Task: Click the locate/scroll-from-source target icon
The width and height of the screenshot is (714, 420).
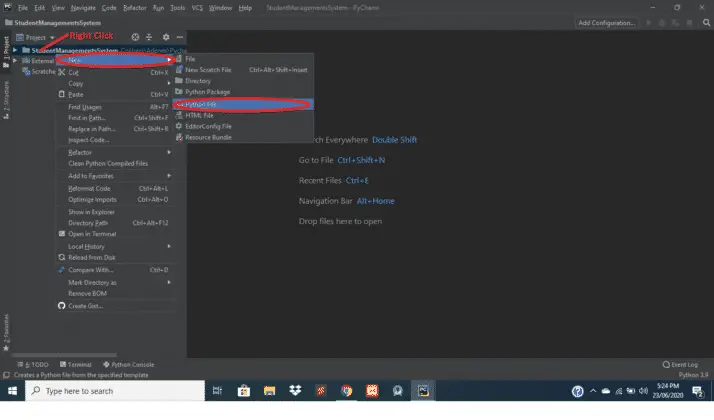Action: 135,37
